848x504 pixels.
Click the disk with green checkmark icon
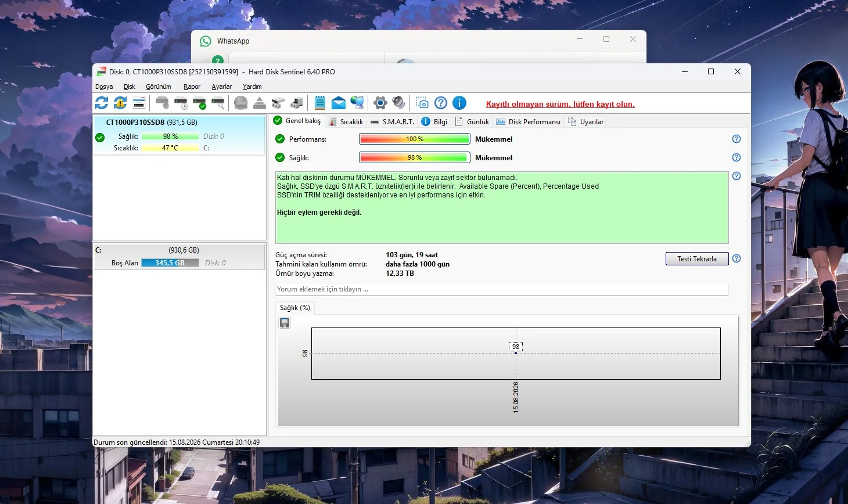click(x=199, y=103)
